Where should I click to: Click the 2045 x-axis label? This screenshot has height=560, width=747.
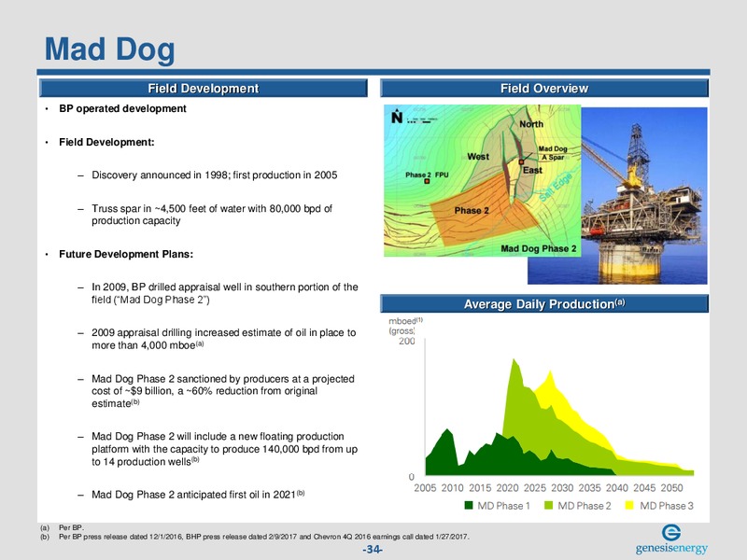tap(644, 488)
